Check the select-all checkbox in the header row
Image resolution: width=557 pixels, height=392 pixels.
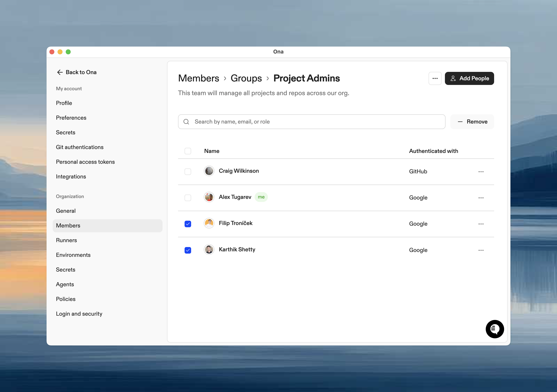click(188, 151)
